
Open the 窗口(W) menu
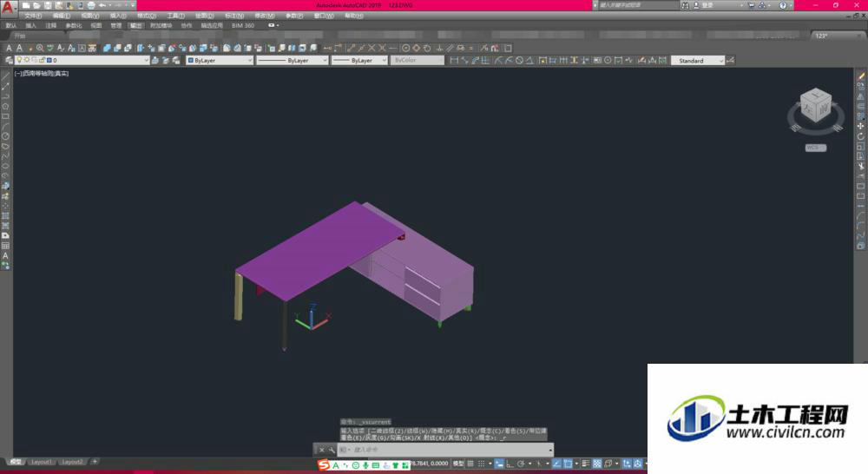[324, 16]
